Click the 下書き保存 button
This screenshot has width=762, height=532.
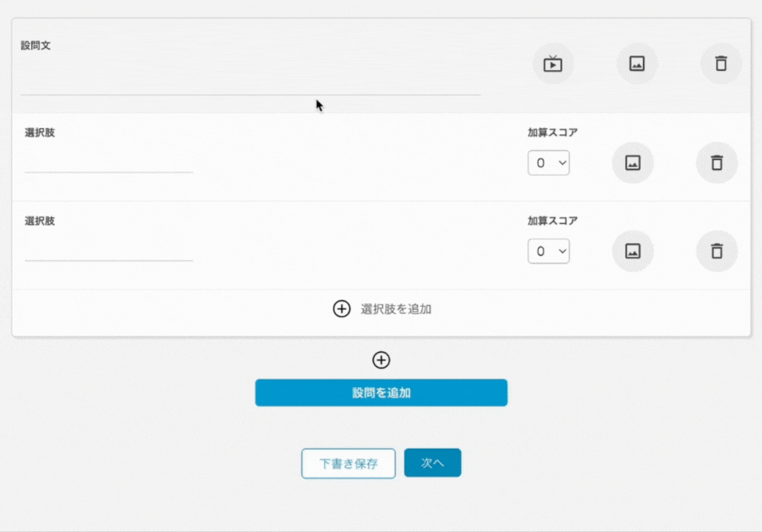coord(348,463)
